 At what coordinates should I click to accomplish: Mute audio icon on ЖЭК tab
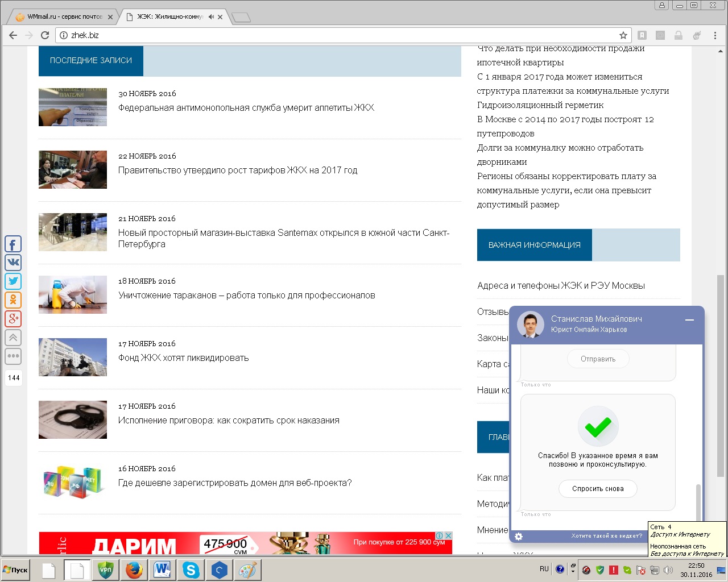point(211,17)
